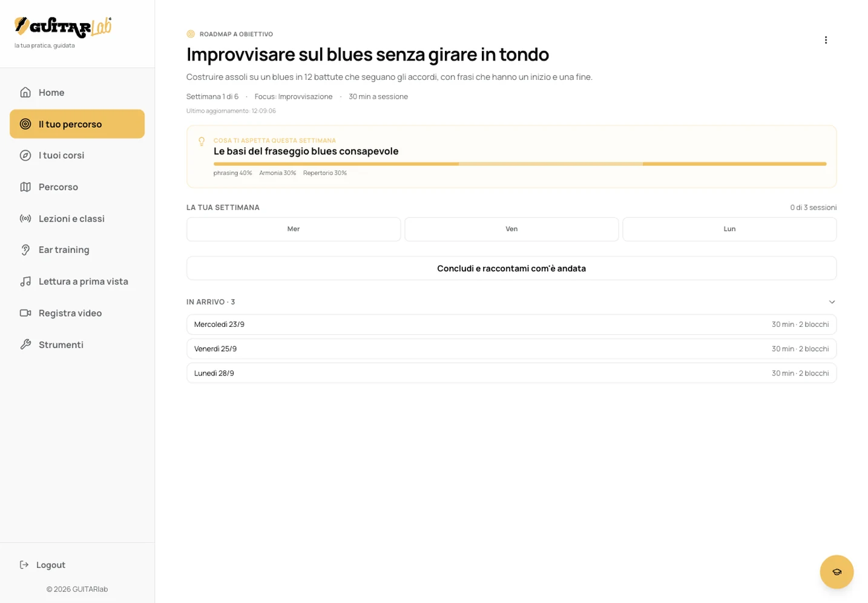Viewport: 868px width, 603px height.
Task: Open Lettura a prima vista
Action: point(77,282)
